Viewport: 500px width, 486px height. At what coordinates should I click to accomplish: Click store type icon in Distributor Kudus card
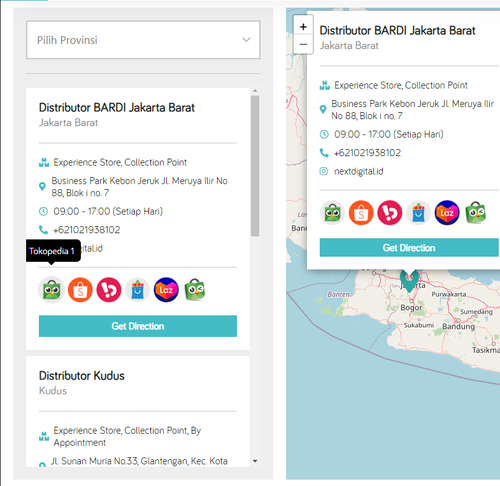[x=44, y=436]
